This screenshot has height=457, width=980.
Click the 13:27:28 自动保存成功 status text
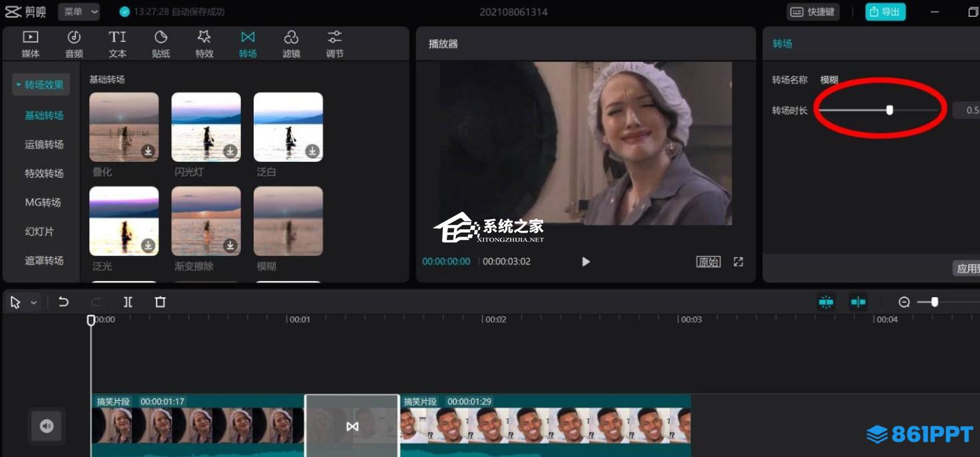(179, 12)
